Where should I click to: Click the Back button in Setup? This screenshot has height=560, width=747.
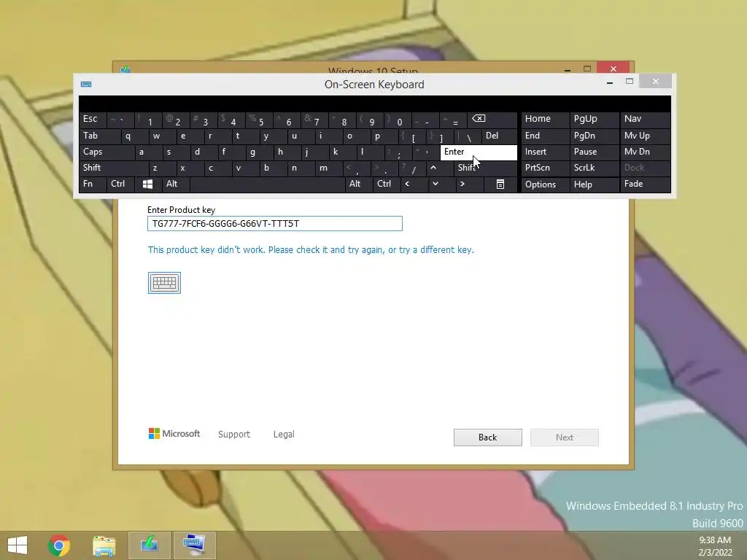[488, 437]
